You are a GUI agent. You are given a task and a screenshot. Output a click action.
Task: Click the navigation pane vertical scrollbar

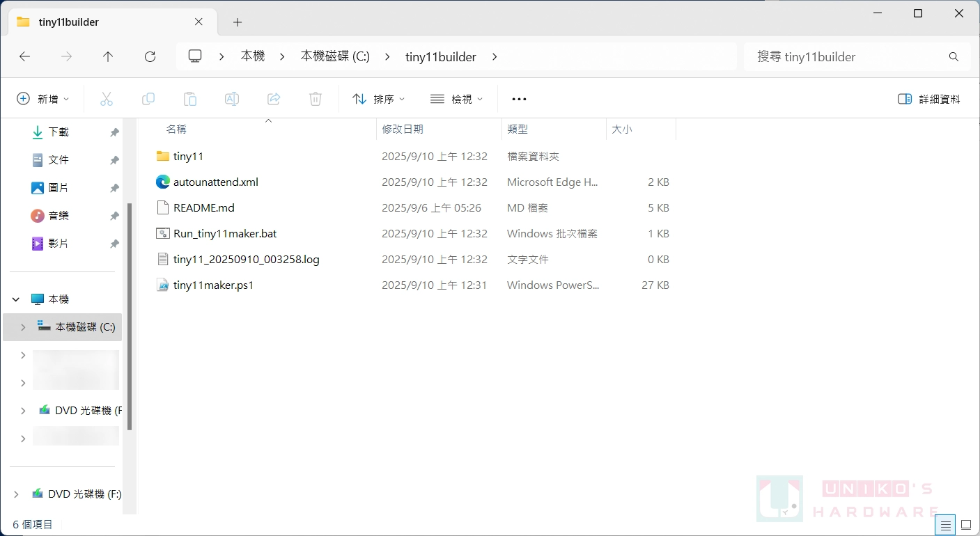coord(130,317)
